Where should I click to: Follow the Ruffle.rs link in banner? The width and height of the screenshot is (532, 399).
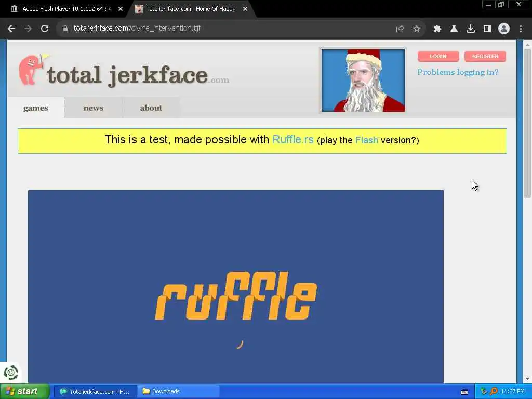tap(293, 139)
